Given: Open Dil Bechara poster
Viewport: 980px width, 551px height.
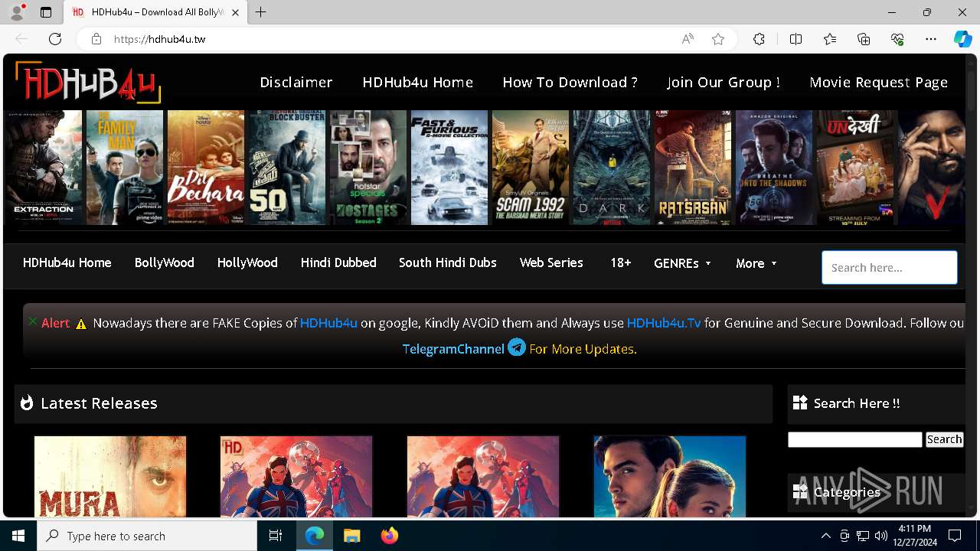Looking at the screenshot, I should 206,168.
